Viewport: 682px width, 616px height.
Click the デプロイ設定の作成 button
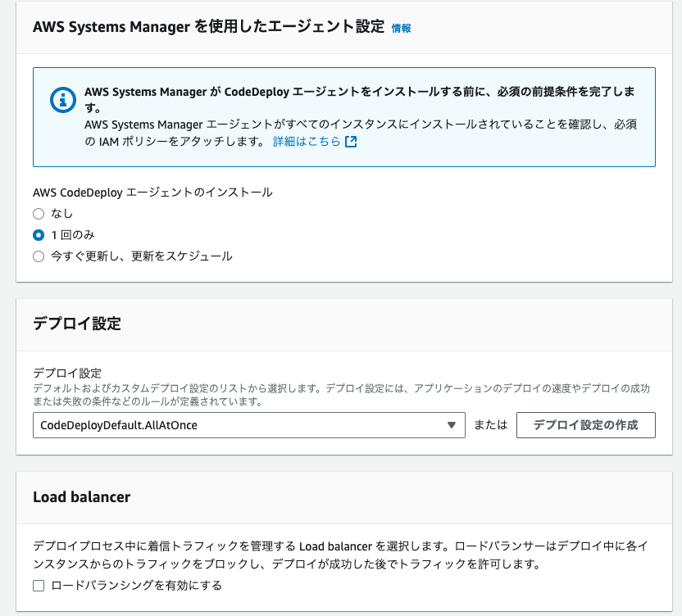(585, 424)
